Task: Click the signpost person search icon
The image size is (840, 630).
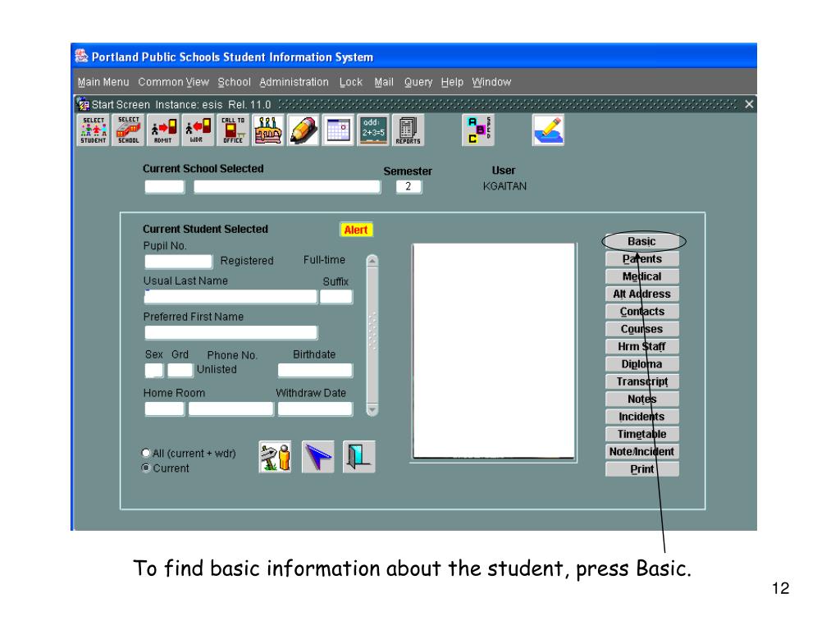Action: point(276,457)
